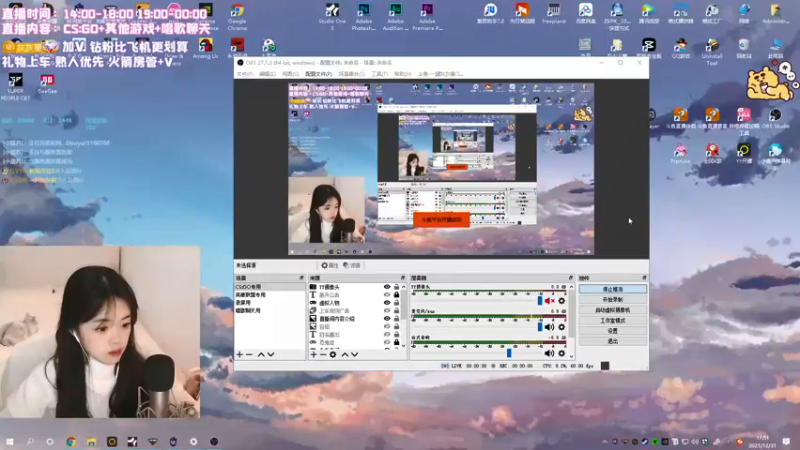Toggle visibility eye of 虚拟人物 source

pyautogui.click(x=387, y=303)
